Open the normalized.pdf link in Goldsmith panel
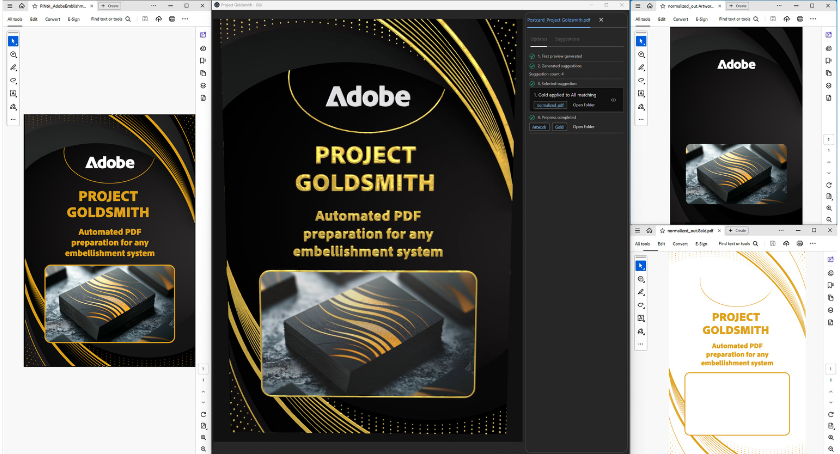The height and width of the screenshot is (454, 840). click(x=550, y=105)
